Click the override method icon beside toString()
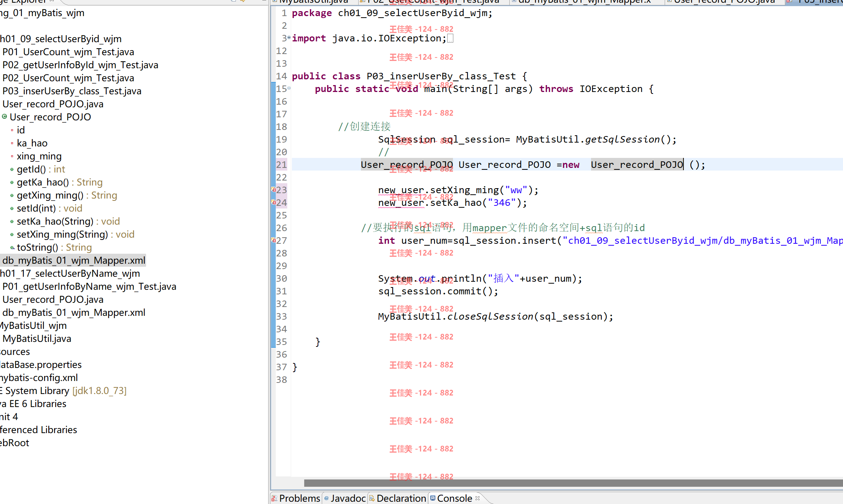 [x=12, y=247]
